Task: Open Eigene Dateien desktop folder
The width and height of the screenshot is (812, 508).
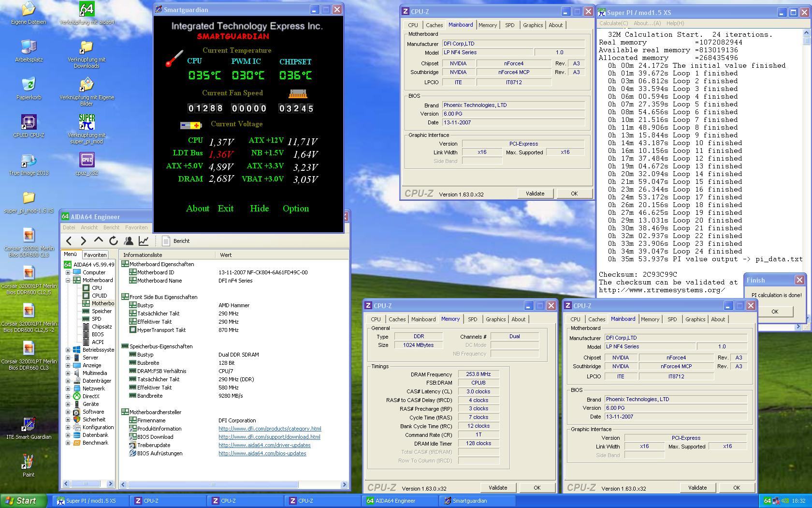Action: click(x=29, y=14)
